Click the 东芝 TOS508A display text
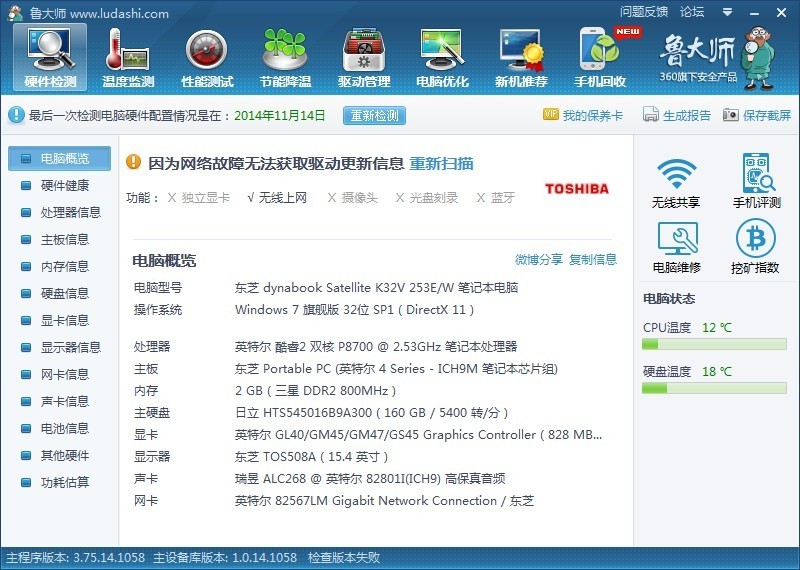This screenshot has height=570, width=800. (x=311, y=456)
